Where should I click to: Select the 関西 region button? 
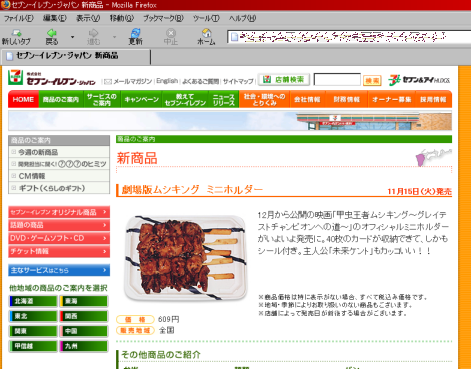tap(84, 316)
